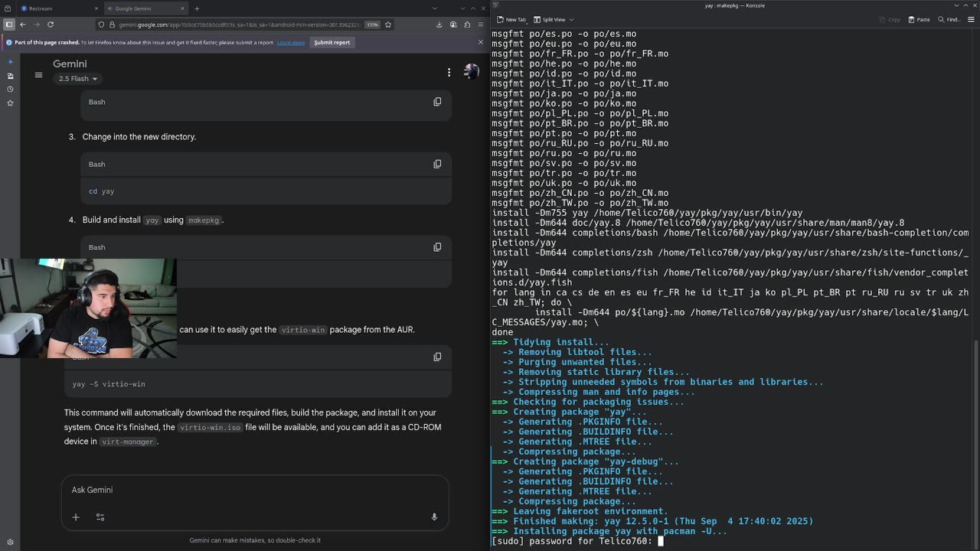Click the tracking protection shield icon
This screenshot has height=551, width=980.
click(101, 24)
